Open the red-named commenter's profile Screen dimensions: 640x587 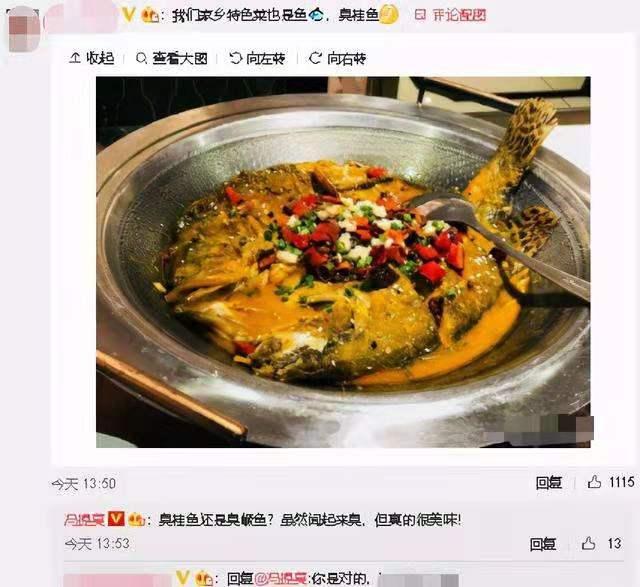(84, 520)
